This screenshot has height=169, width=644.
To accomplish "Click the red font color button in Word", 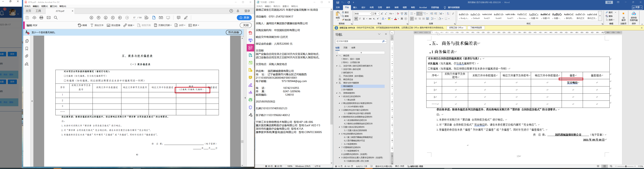I will click(x=396, y=19).
